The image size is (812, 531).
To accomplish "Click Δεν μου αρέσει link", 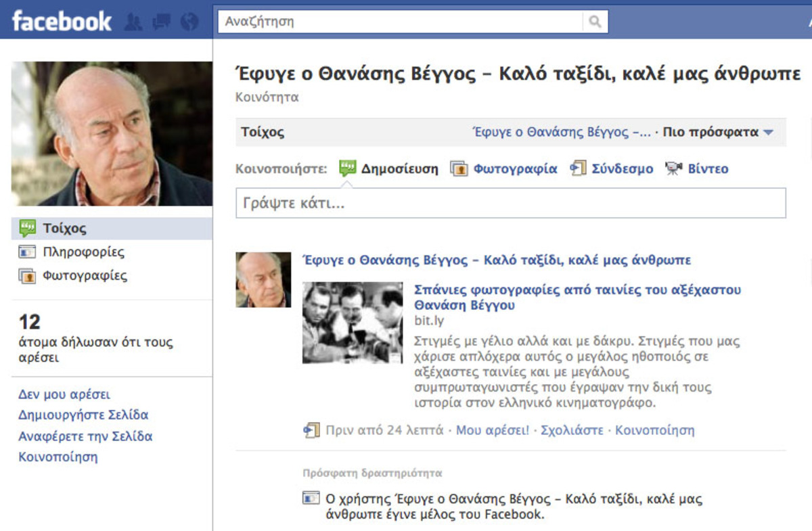I will [x=64, y=394].
